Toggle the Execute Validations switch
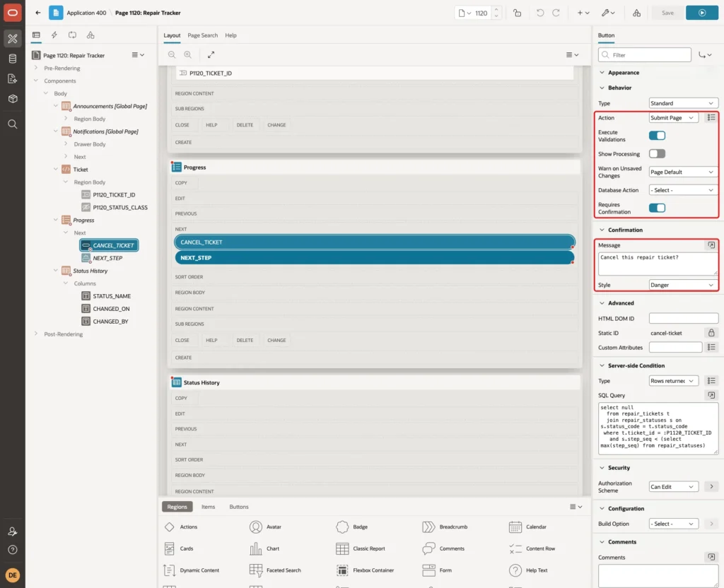Screen dimensions: 724x588 (x=657, y=136)
